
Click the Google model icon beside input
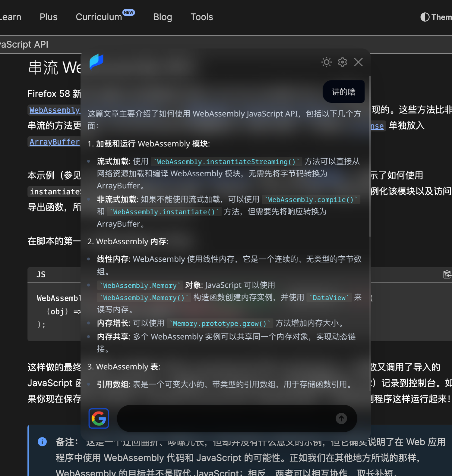pyautogui.click(x=99, y=418)
